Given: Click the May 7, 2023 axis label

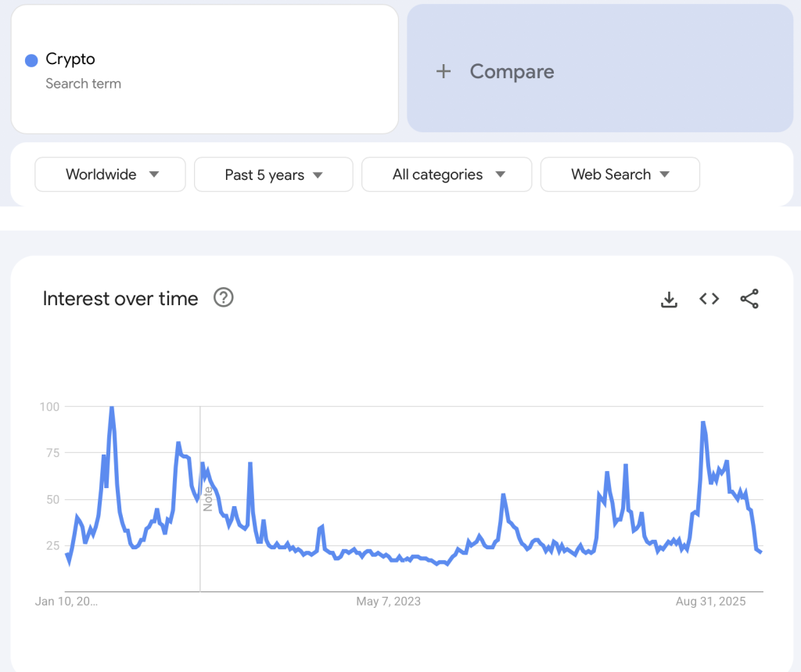Looking at the screenshot, I should tap(389, 602).
